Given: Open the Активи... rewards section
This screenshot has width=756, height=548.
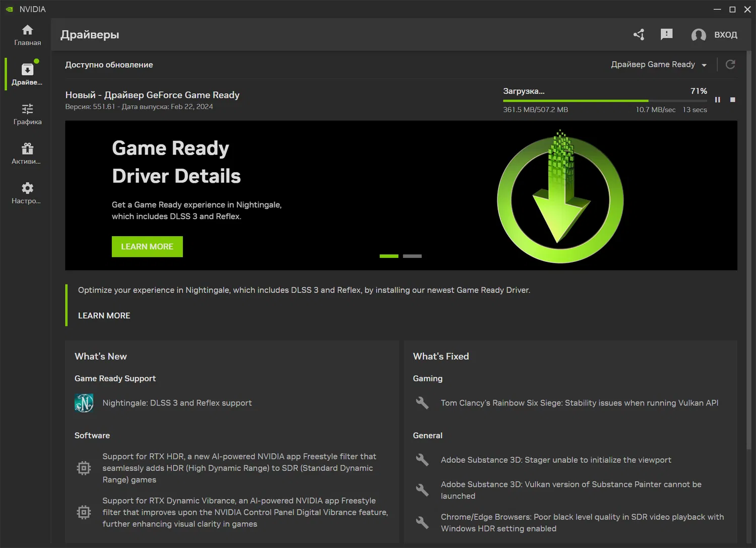Looking at the screenshot, I should (27, 154).
